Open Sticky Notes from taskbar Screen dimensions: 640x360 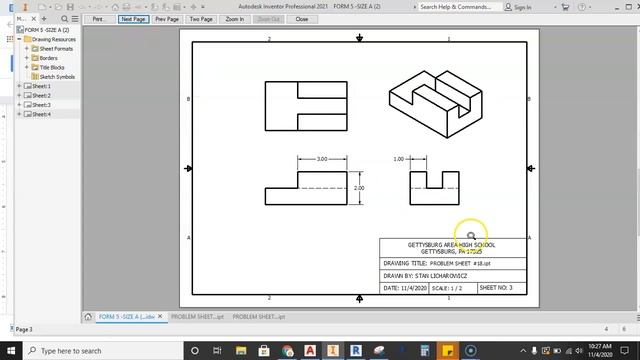[x=447, y=351]
